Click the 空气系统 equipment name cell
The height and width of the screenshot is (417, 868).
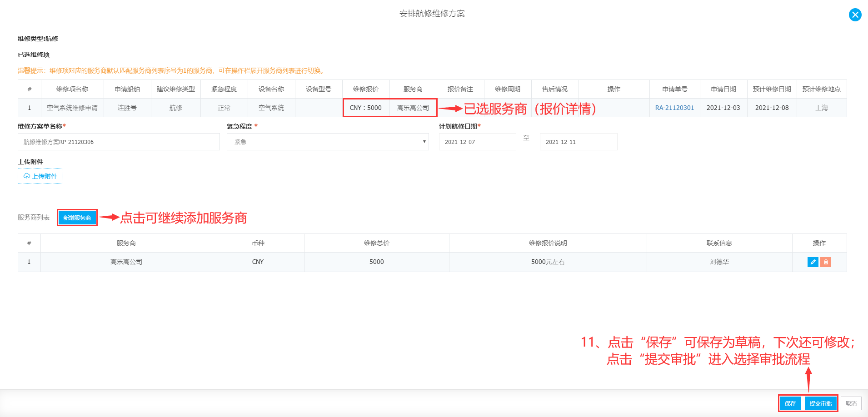tap(271, 108)
